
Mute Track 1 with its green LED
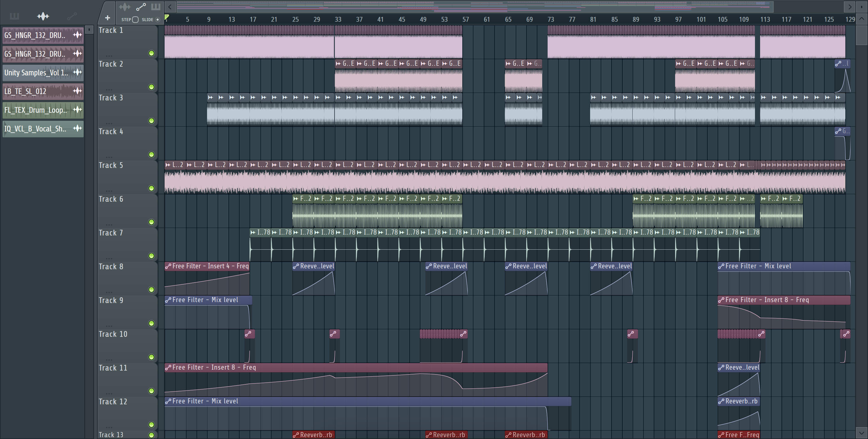tap(151, 53)
